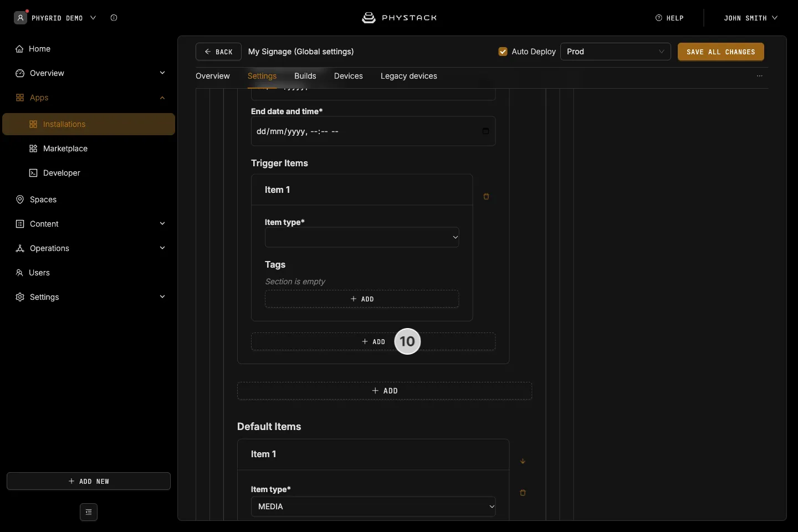Switch to the Builds tab

click(305, 76)
